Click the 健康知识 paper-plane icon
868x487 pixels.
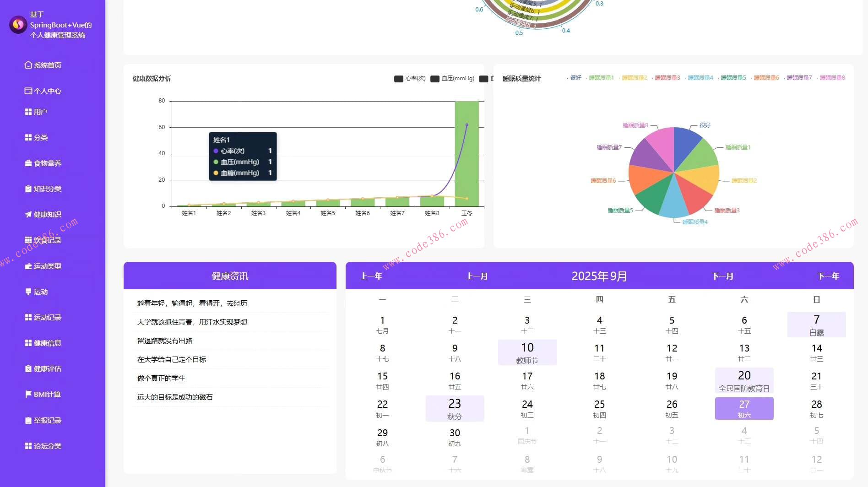coord(28,214)
